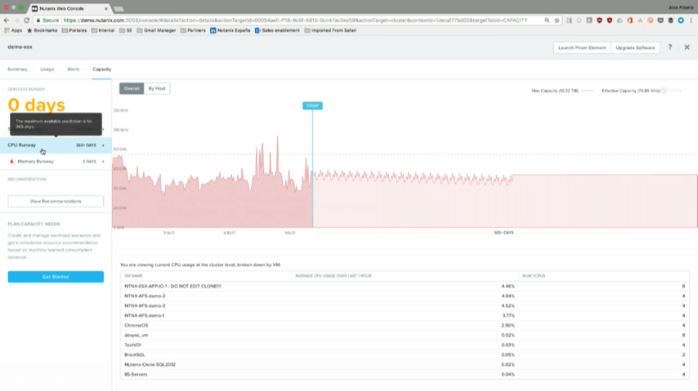Viewport: 698px width, 391px height.
Task: Sort by VM Name column header
Action: click(x=133, y=276)
